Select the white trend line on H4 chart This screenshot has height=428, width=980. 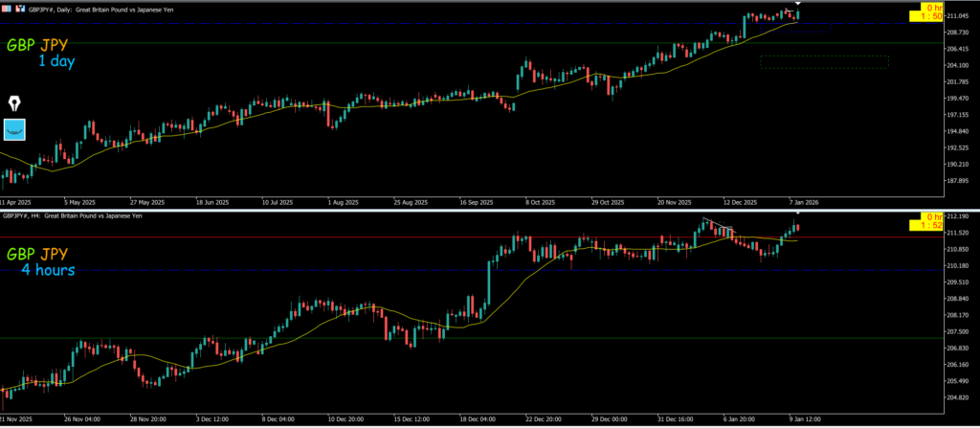pos(717,226)
